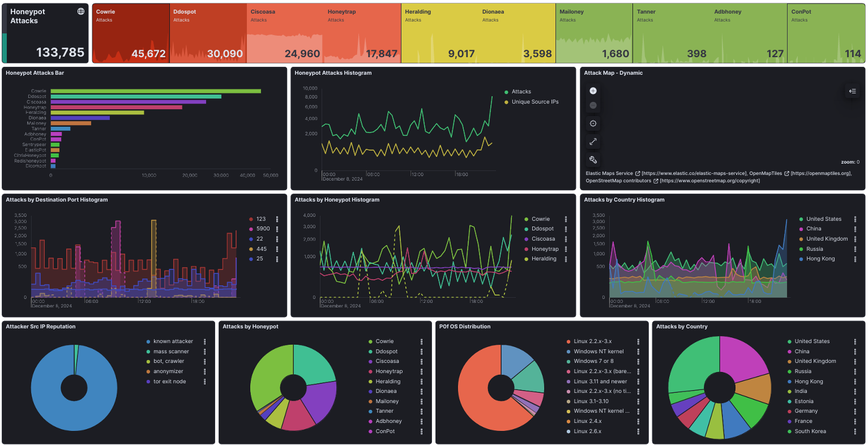Select the Heralding 9,017 attacks tile
Viewport: 868px width, 445px height.
click(x=439, y=33)
